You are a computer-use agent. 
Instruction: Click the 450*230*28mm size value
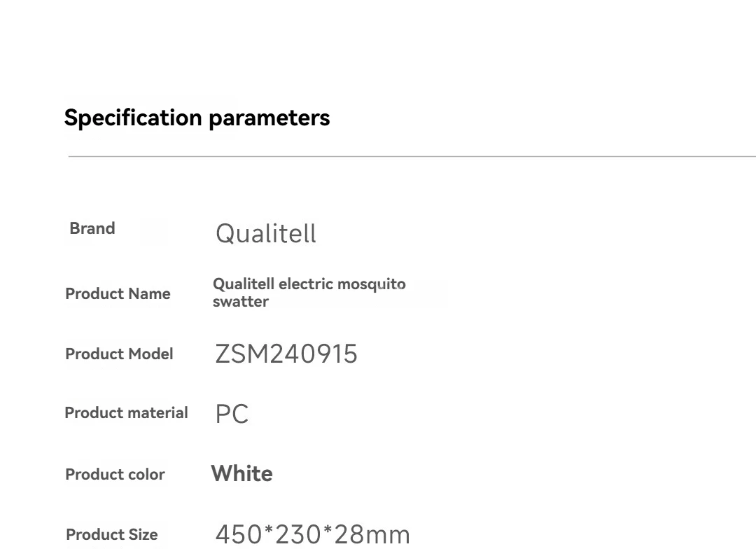[x=312, y=534]
